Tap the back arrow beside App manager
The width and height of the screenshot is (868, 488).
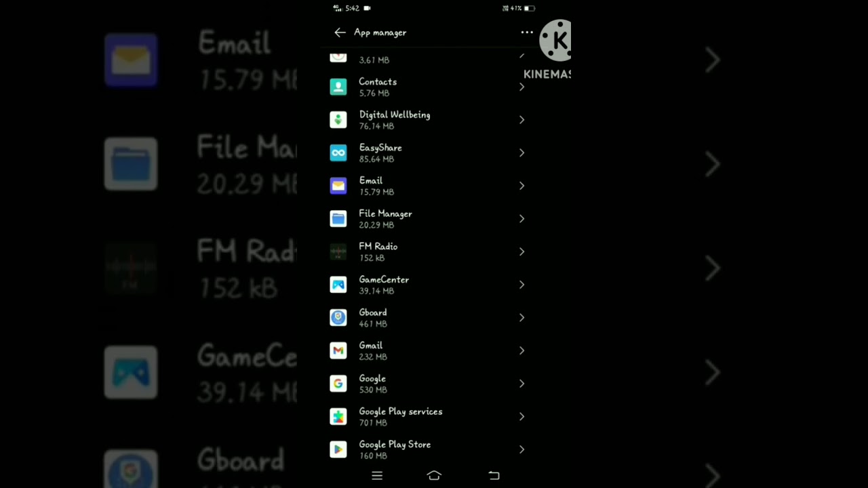pyautogui.click(x=340, y=33)
